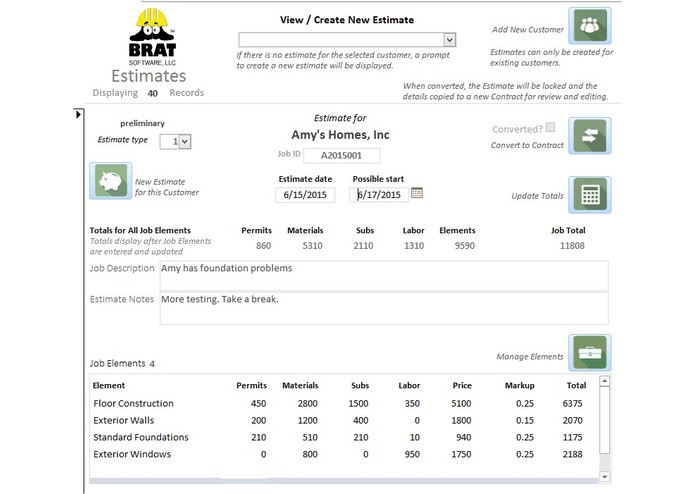Click the Permits total 860
The height and width of the screenshot is (494, 695).
[x=263, y=246]
